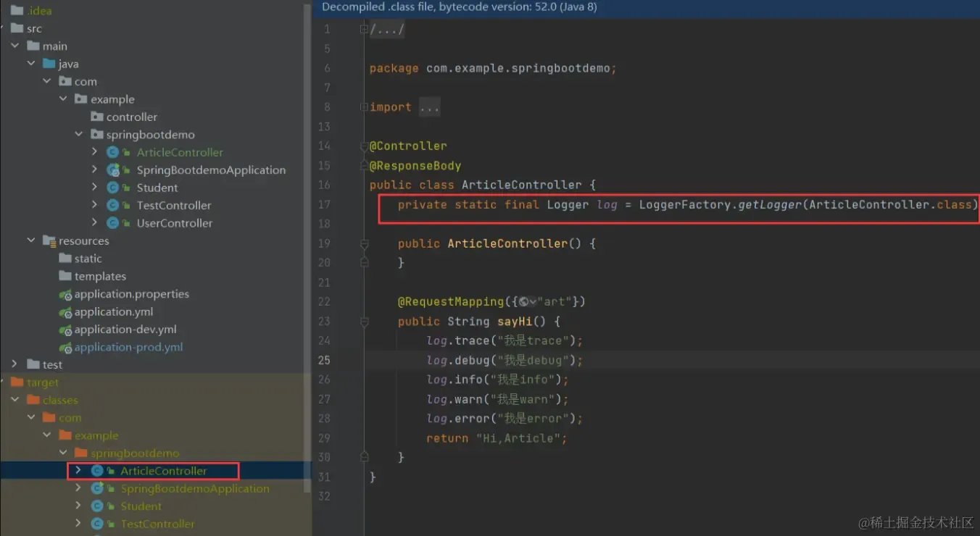Click the orange classes folder icon
This screenshot has height=536, width=980.
[x=33, y=400]
